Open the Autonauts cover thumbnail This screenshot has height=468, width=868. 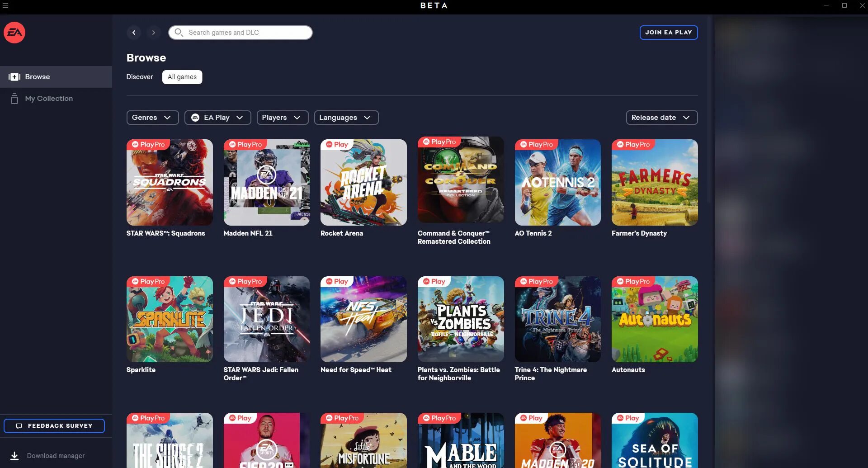pyautogui.click(x=655, y=319)
